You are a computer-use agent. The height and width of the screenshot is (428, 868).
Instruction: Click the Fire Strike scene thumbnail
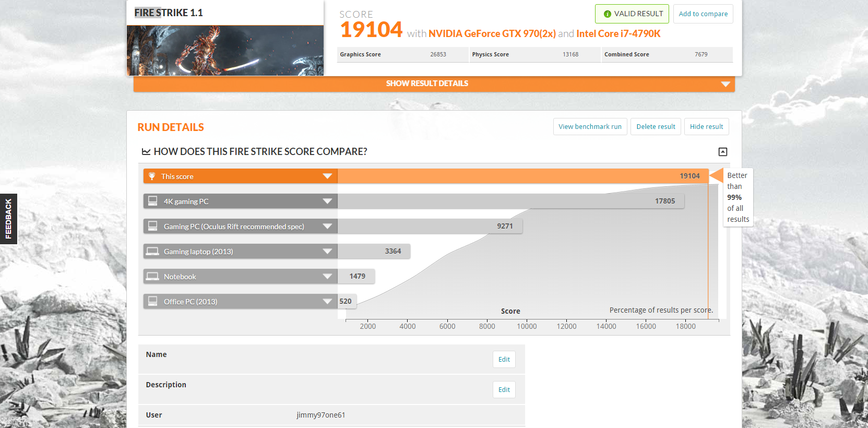click(225, 51)
